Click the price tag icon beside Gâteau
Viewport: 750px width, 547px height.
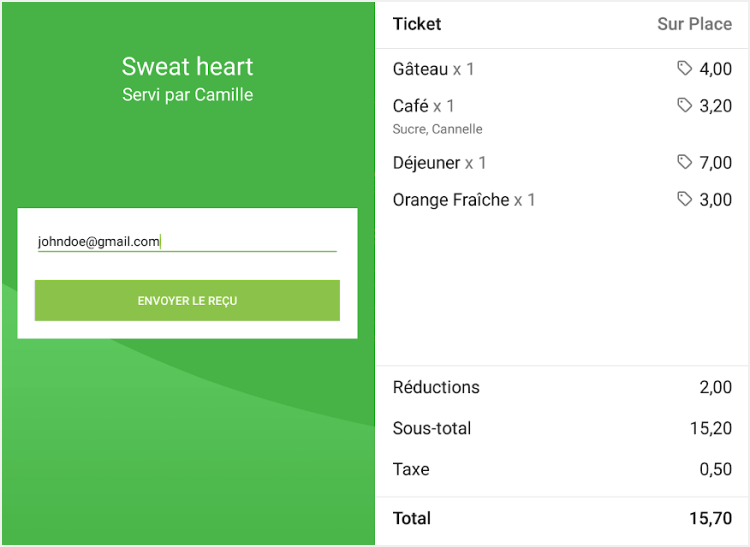(x=684, y=68)
